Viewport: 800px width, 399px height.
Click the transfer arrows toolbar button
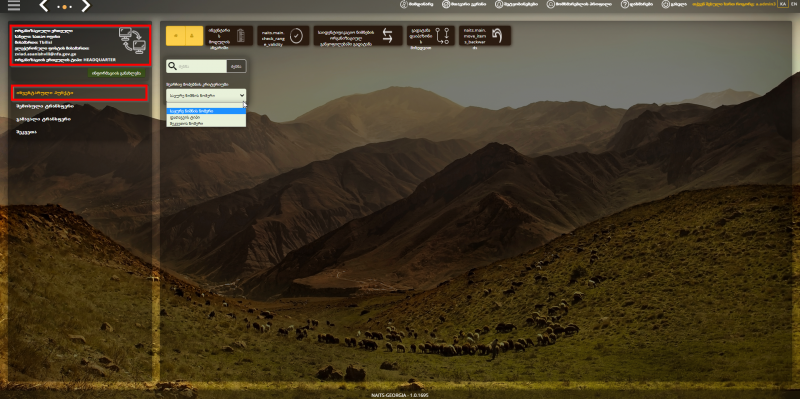358,36
